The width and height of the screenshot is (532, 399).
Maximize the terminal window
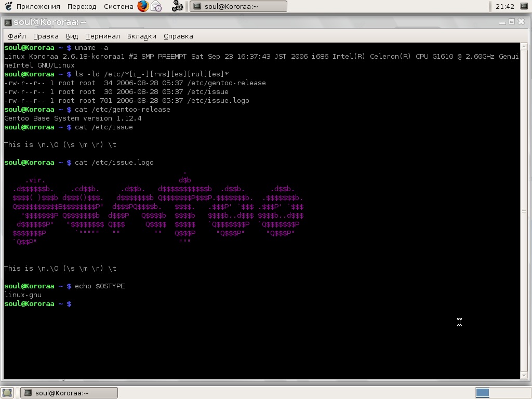pos(512,22)
